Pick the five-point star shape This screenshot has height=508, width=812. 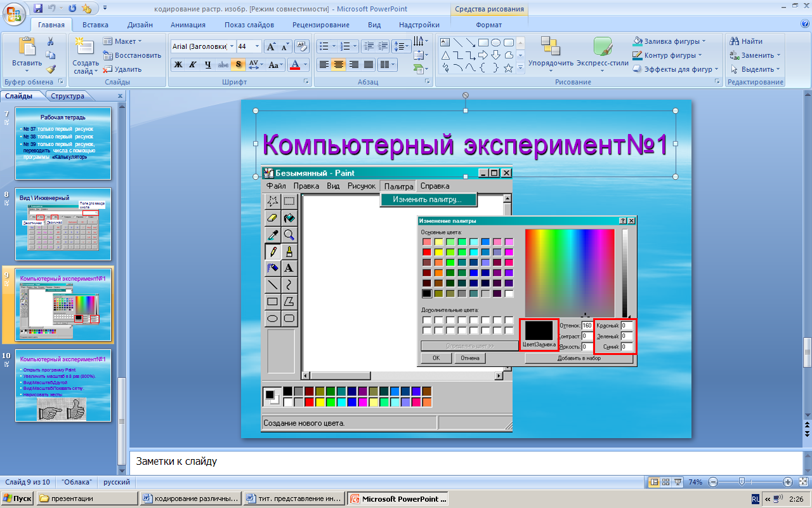tap(508, 68)
